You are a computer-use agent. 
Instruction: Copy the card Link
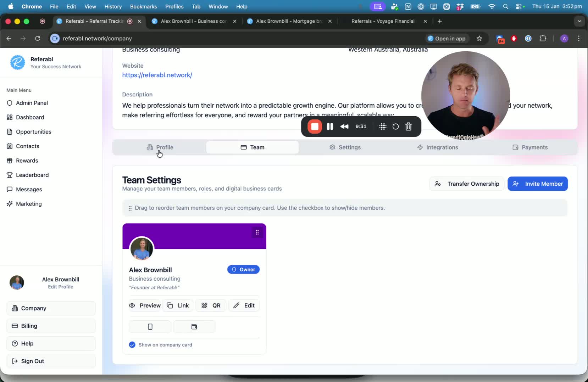pyautogui.click(x=178, y=305)
